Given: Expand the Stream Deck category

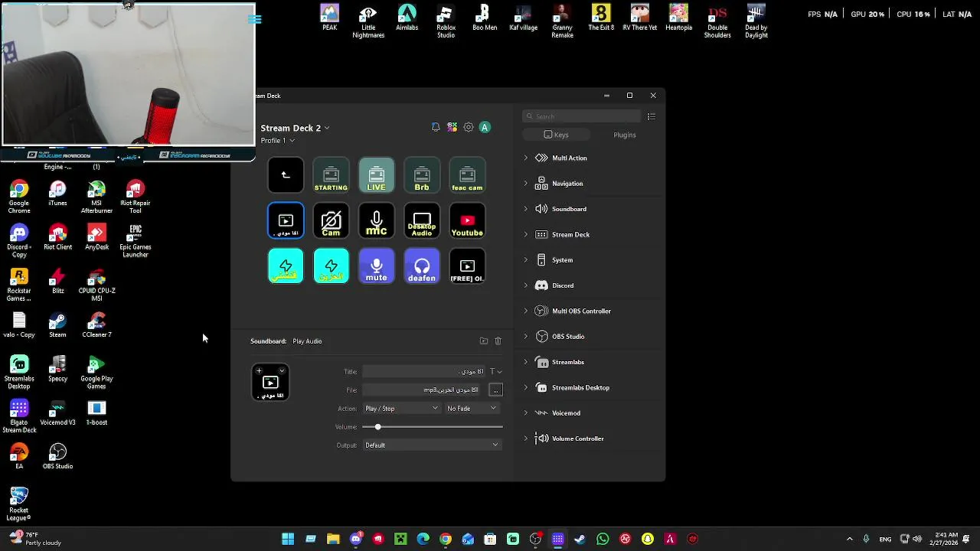Looking at the screenshot, I should point(525,234).
